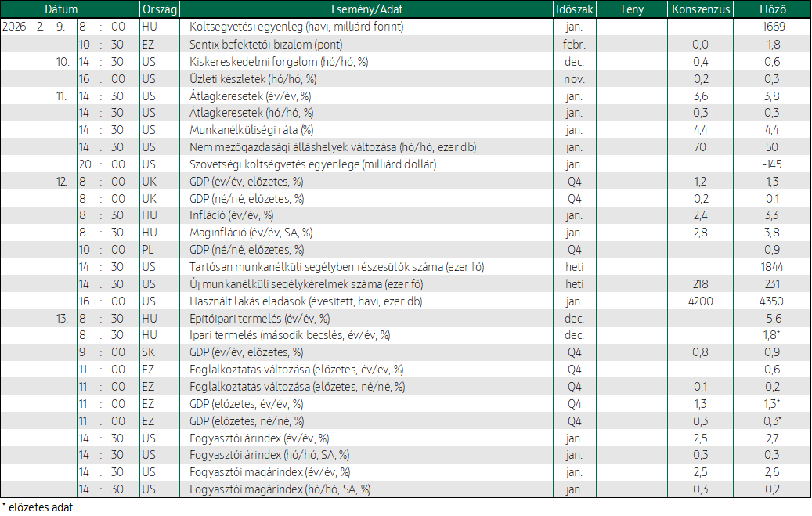Select the Ország column header
The image size is (812, 516).
160,9
